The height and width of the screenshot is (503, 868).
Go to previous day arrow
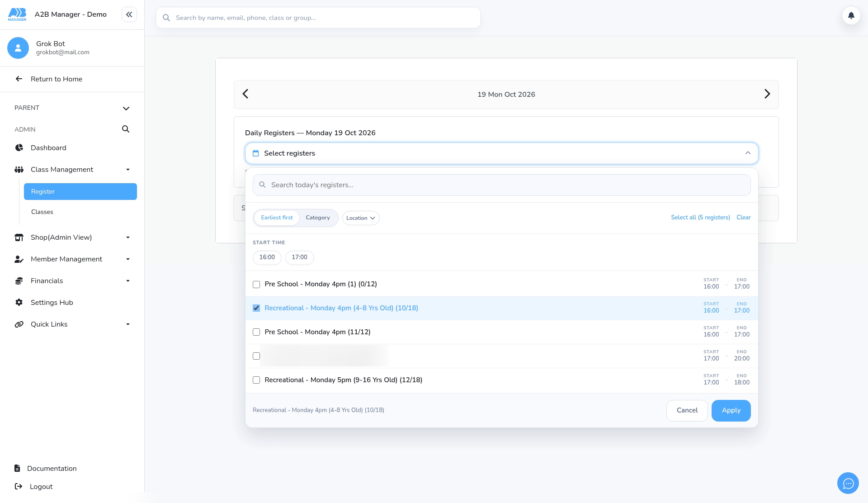tap(245, 94)
